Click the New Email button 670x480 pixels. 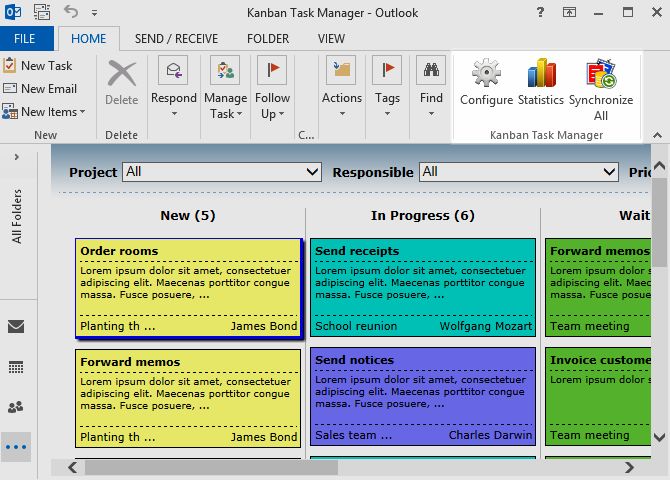[40, 89]
